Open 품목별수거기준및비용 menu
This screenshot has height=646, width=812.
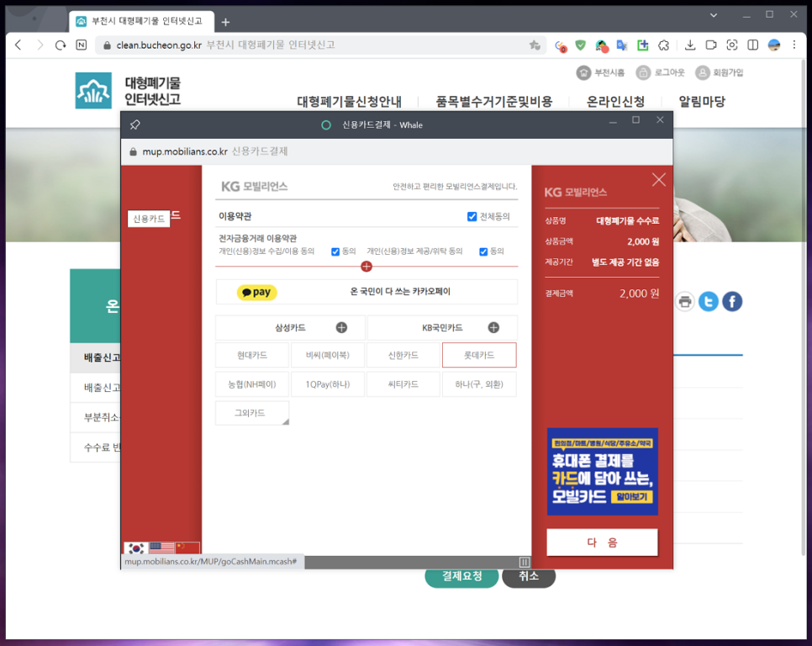494,102
